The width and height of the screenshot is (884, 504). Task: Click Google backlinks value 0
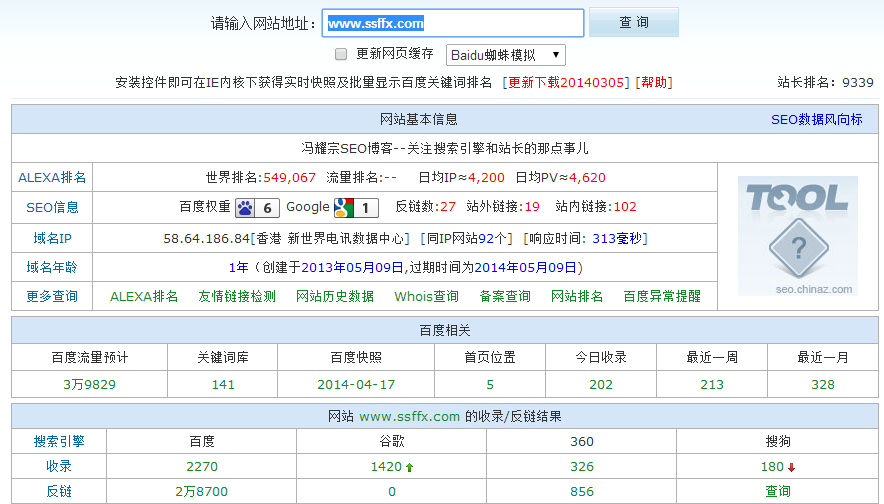point(392,491)
